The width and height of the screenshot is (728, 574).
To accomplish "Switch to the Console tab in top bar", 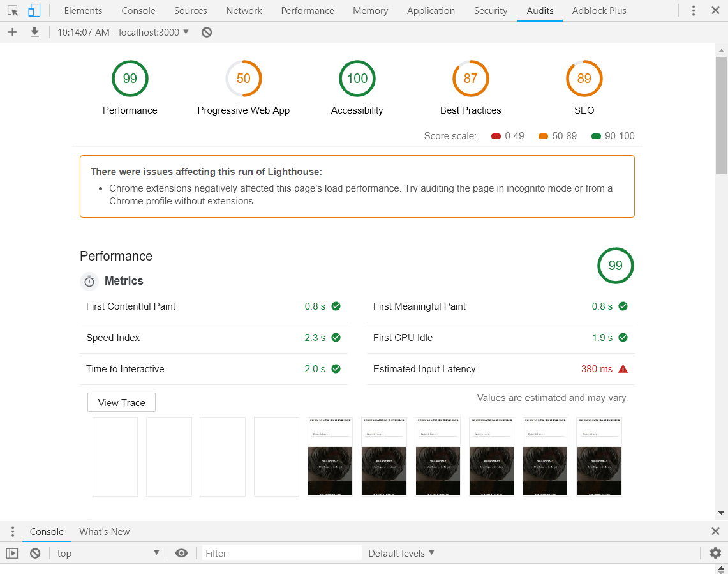I will (x=138, y=11).
